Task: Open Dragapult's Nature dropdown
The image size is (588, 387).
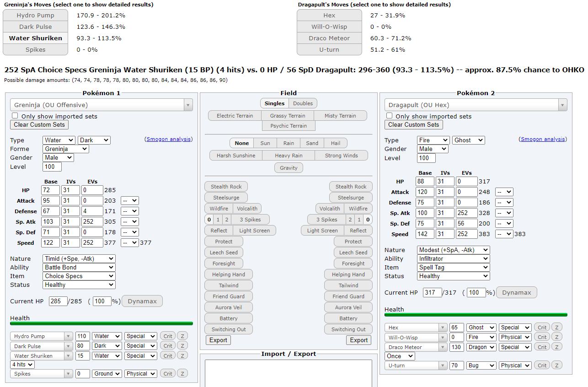Action: pyautogui.click(x=454, y=250)
